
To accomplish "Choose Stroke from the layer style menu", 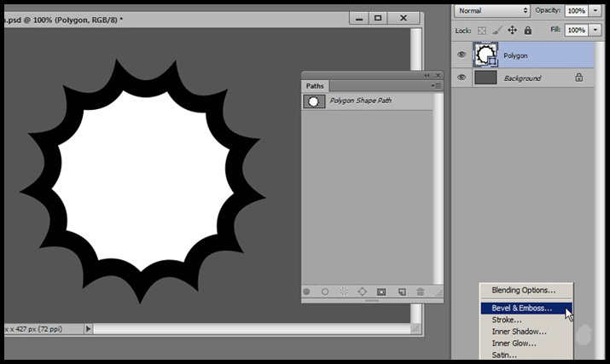I will pos(507,320).
